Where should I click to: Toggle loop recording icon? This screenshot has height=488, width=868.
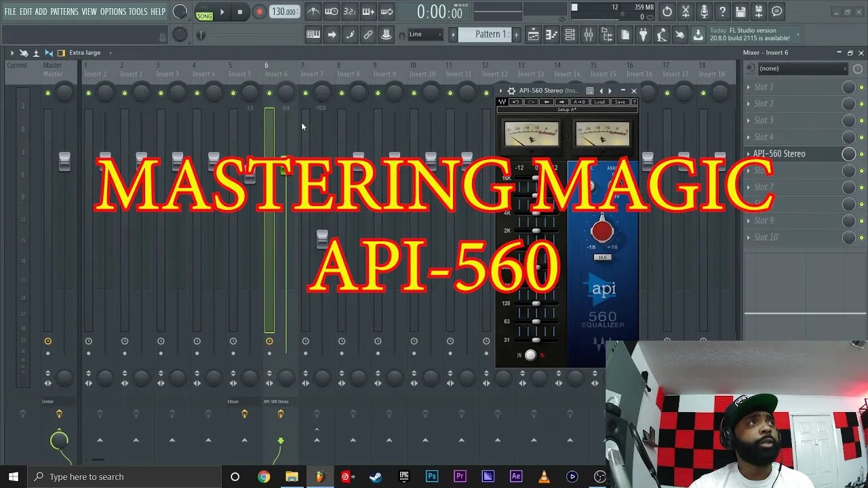click(x=386, y=12)
